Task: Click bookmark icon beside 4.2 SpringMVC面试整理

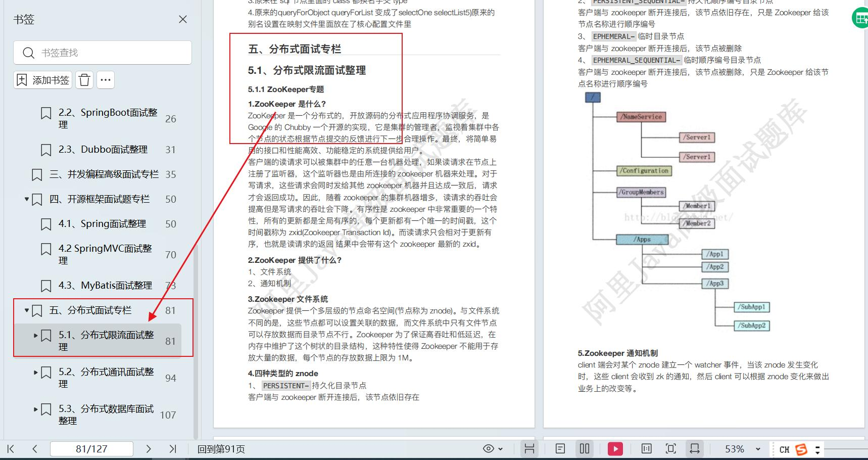Action: (x=46, y=249)
